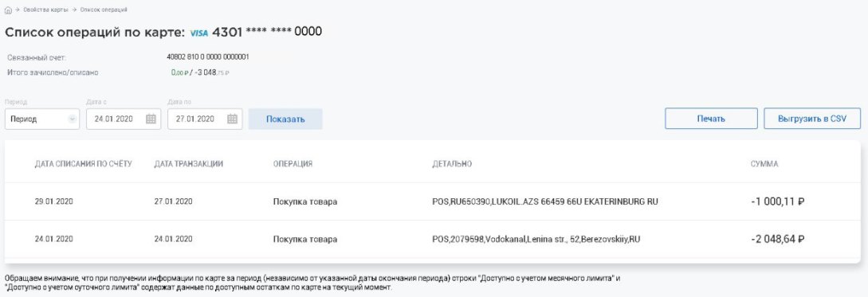Image resolution: width=868 pixels, height=297 pixels.
Task: Click the Сумма column header
Action: tap(764, 164)
